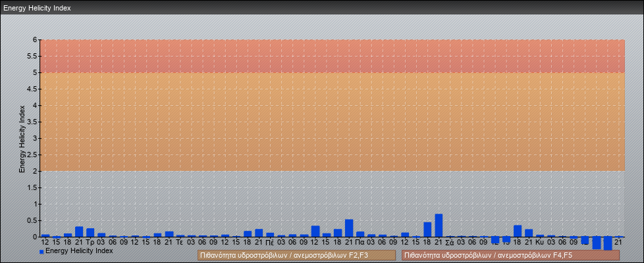Click the Πε day marker on x-axis
The image size is (644, 263).
click(270, 243)
